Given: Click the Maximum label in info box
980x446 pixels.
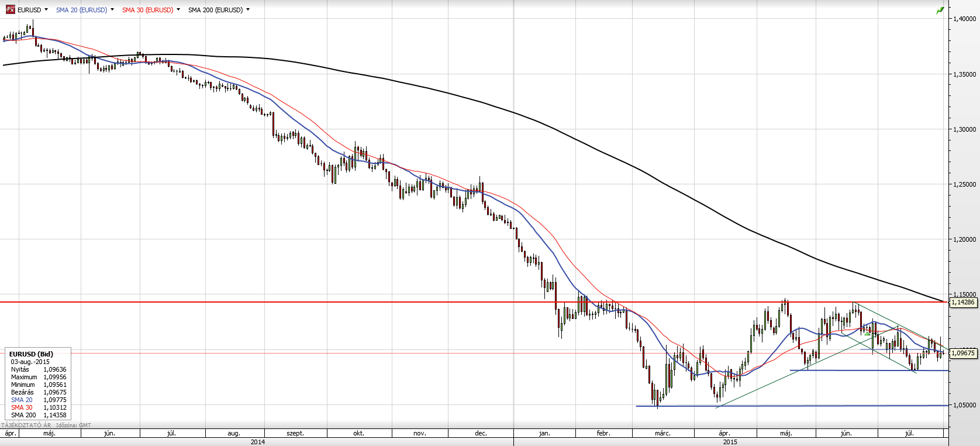Looking at the screenshot, I should tap(24, 377).
